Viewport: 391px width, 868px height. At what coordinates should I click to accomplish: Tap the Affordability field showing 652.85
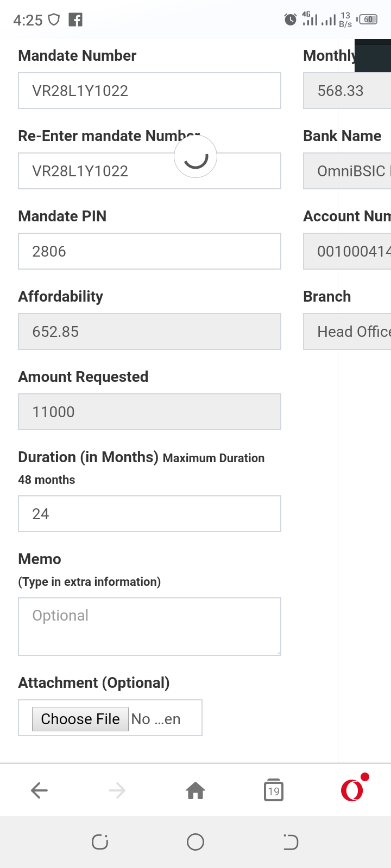pos(149,331)
